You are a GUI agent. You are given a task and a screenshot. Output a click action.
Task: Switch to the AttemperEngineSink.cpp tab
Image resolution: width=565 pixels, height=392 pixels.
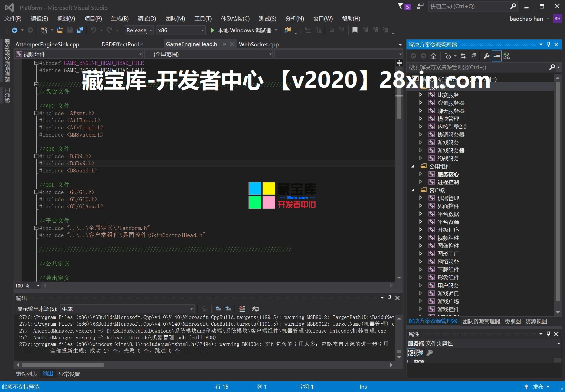click(47, 44)
